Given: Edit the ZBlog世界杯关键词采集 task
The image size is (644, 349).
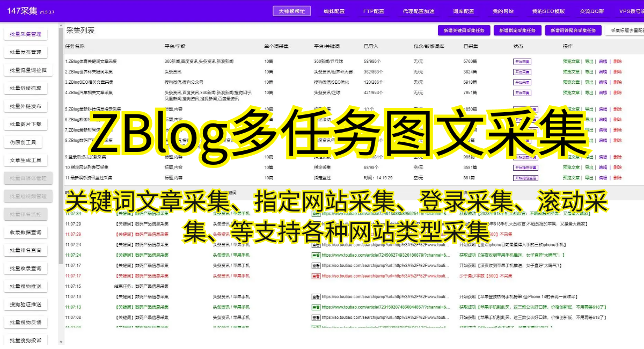Looking at the screenshot, I should [x=603, y=72].
